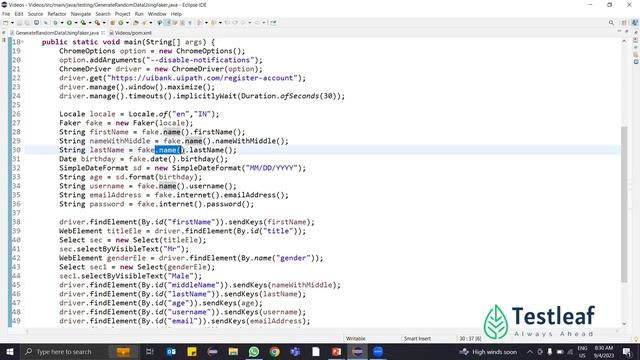Open PowerPoint from taskbar
640x360 pixels.
pos(336,351)
